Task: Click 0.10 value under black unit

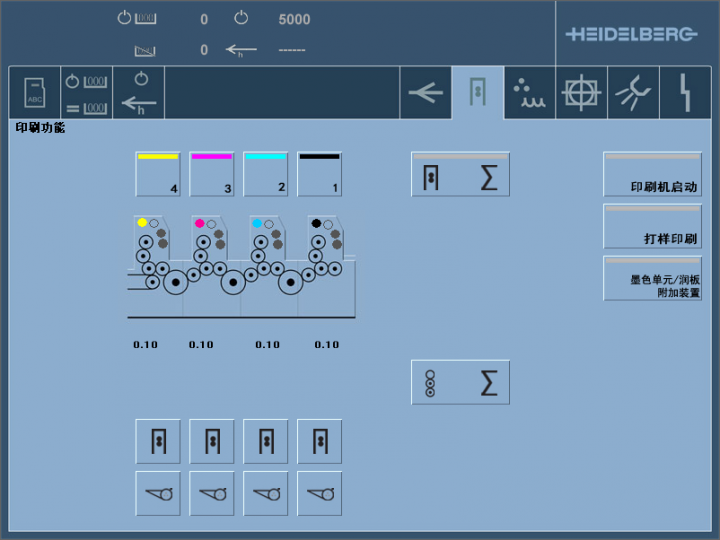Action: pos(327,344)
